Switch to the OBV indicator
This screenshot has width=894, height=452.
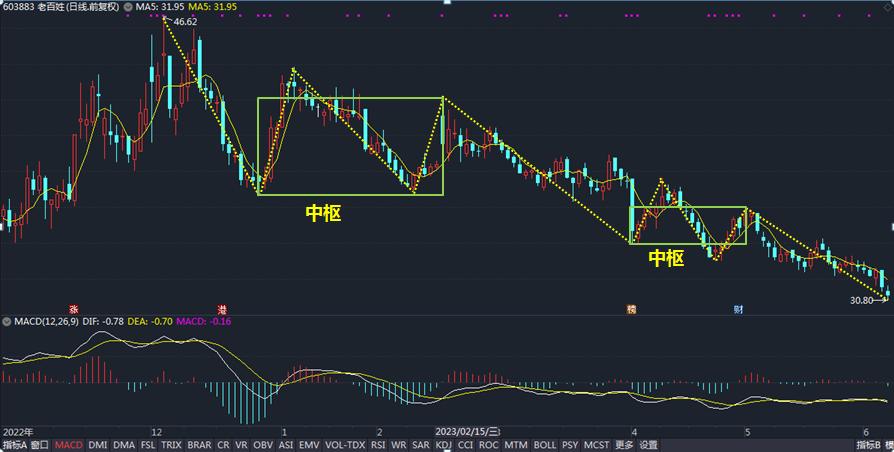pyautogui.click(x=263, y=445)
